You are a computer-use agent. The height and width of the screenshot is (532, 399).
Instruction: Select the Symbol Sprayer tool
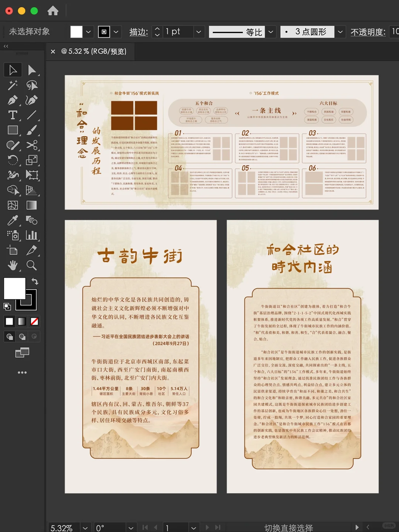tap(13, 235)
